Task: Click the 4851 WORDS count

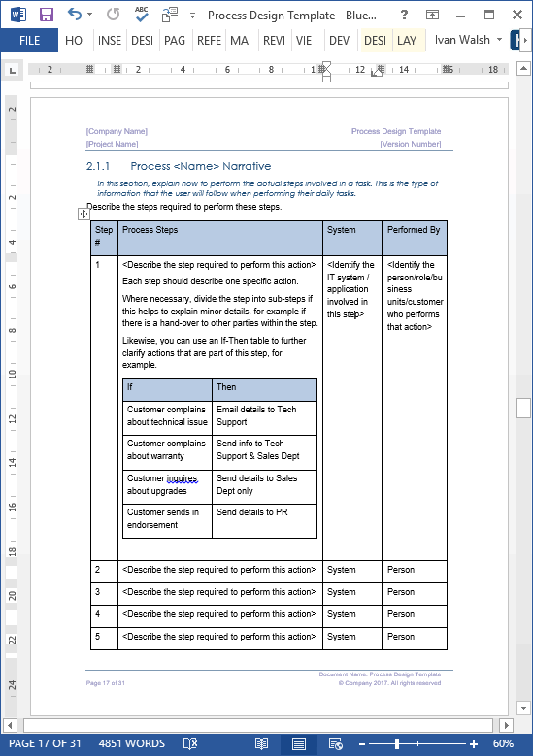Action: pyautogui.click(x=132, y=743)
